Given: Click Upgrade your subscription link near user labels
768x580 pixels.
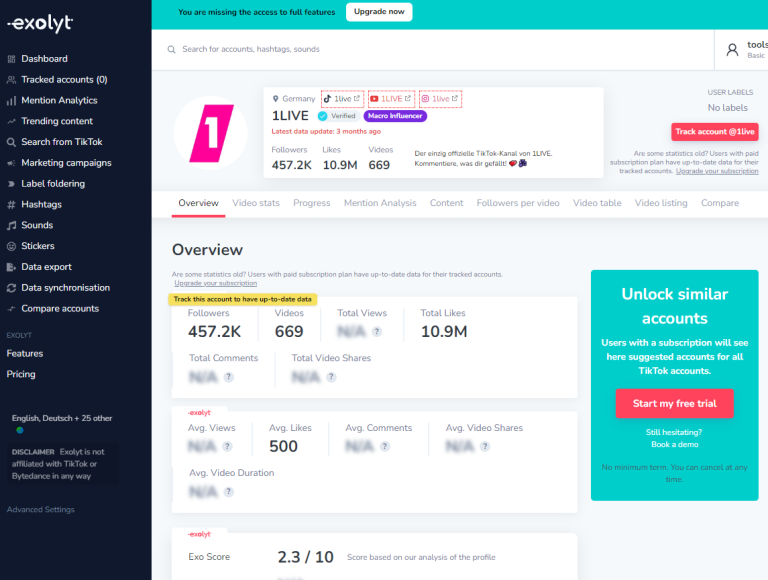Looking at the screenshot, I should click(717, 171).
